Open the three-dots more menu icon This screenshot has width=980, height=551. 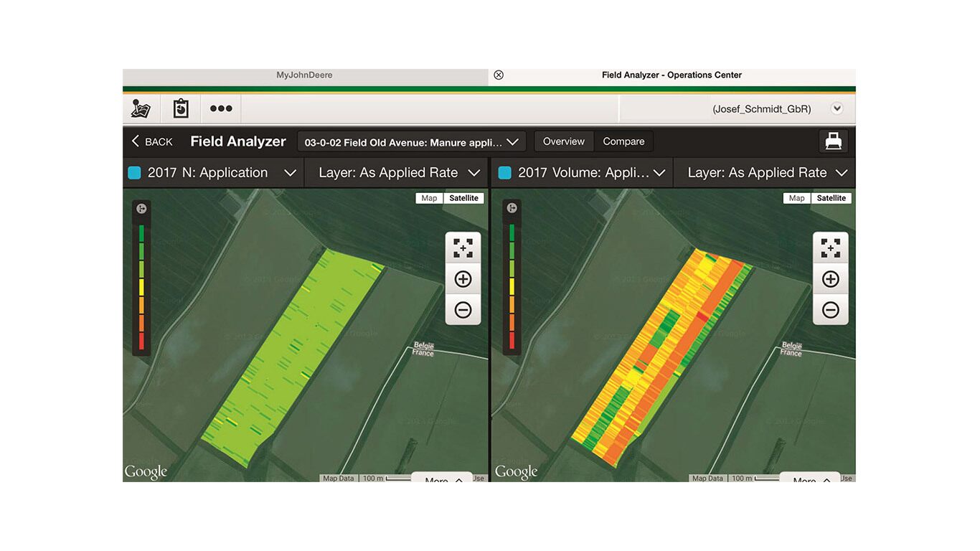pos(221,108)
